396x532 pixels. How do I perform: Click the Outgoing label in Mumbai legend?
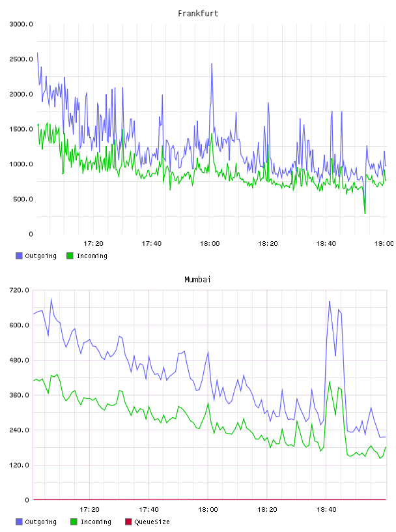click(x=40, y=522)
